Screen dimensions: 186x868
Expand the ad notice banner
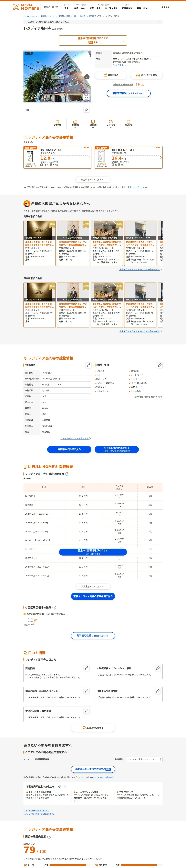pos(93,22)
